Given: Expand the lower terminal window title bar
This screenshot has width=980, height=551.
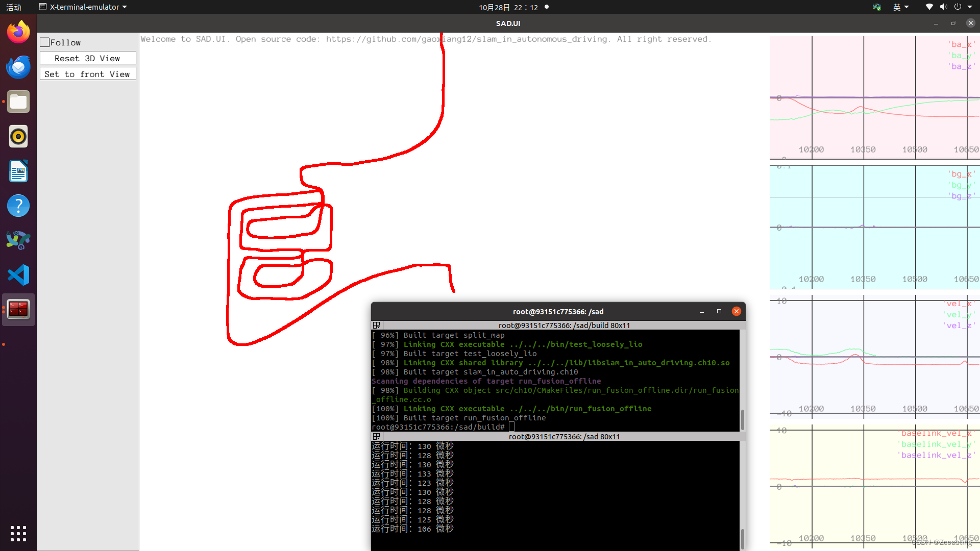Looking at the screenshot, I should (376, 437).
